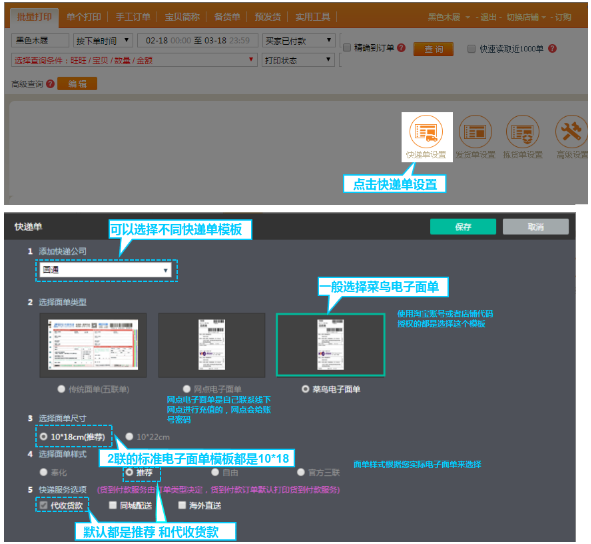This screenshot has width=591, height=544.
Task: Open 备货单 tab
Action: (x=227, y=17)
